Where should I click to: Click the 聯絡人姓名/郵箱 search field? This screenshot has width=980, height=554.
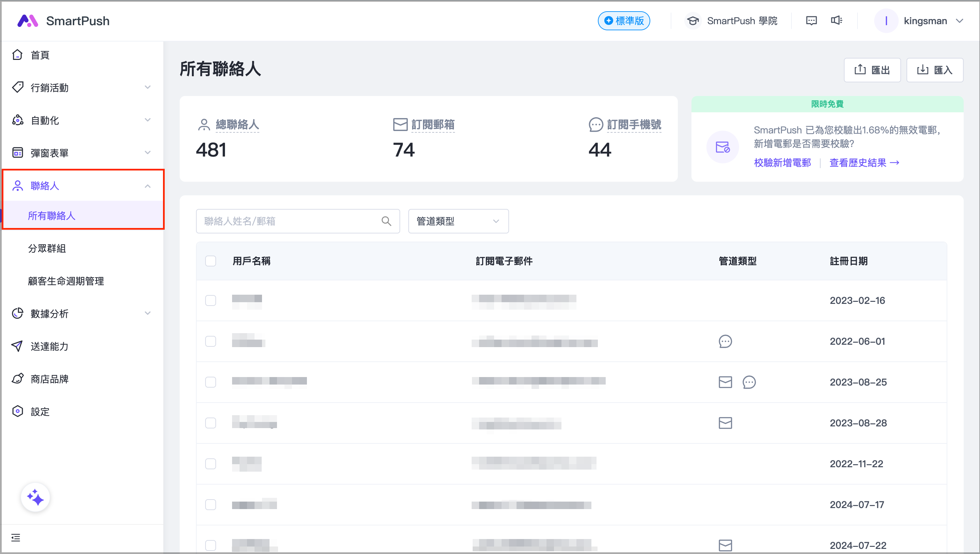[x=298, y=221]
